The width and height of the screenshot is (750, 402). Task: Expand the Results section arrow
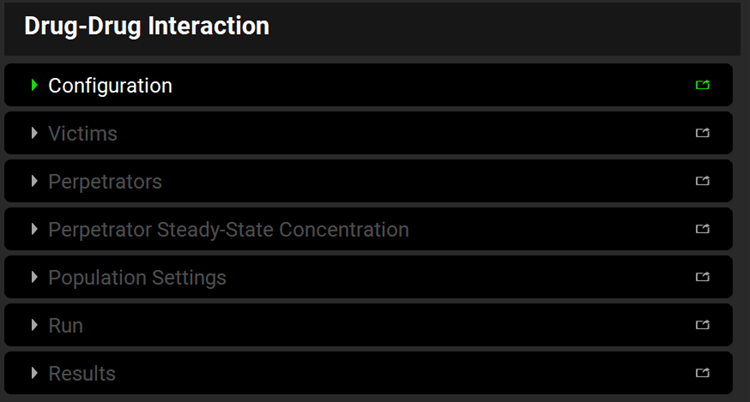coord(35,374)
